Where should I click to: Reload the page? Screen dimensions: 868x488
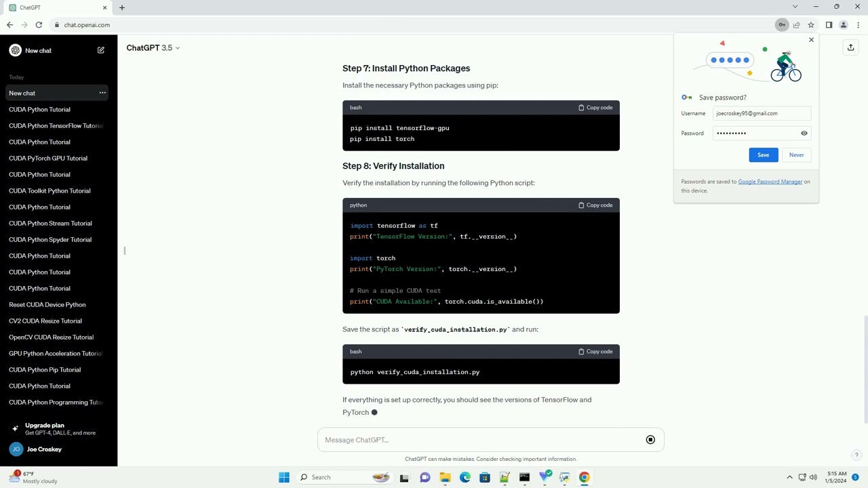tap(39, 25)
